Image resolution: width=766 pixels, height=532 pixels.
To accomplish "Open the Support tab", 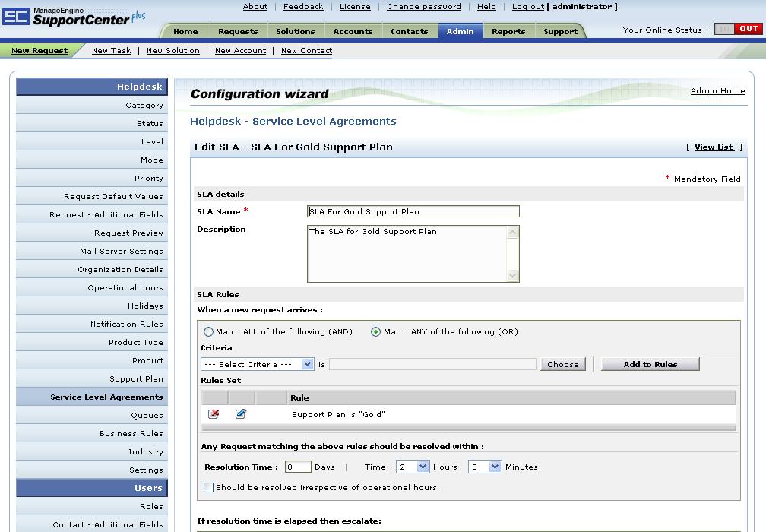I will [560, 31].
